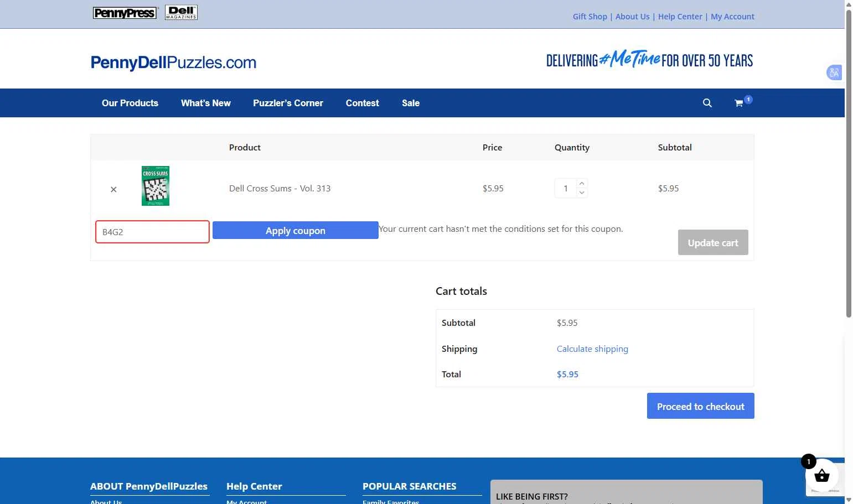Click the Help Center footer heading

pos(254,486)
